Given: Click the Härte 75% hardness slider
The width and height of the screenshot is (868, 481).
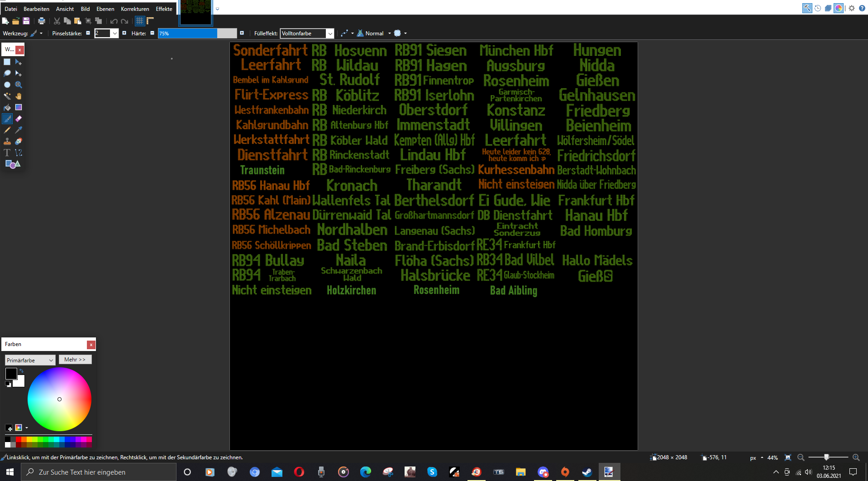Looking at the screenshot, I should (197, 33).
